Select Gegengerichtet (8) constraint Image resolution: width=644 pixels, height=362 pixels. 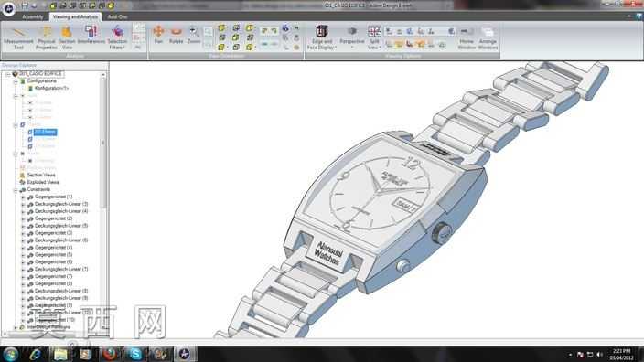(x=53, y=283)
